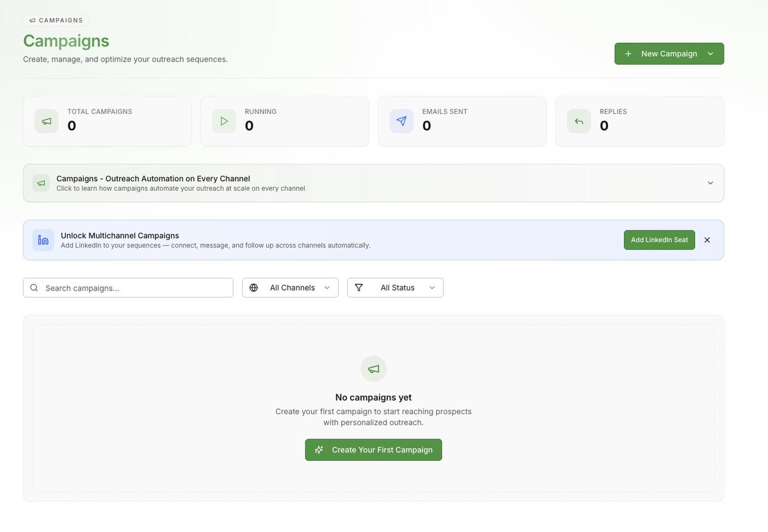Click the RUNNING stat label
This screenshot has width=768, height=532.
(x=260, y=111)
